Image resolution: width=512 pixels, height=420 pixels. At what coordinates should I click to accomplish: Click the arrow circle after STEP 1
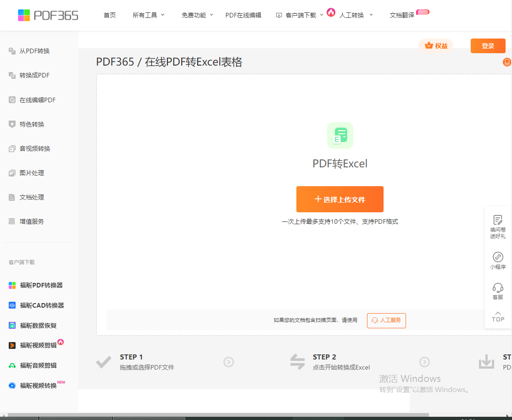[x=228, y=362]
